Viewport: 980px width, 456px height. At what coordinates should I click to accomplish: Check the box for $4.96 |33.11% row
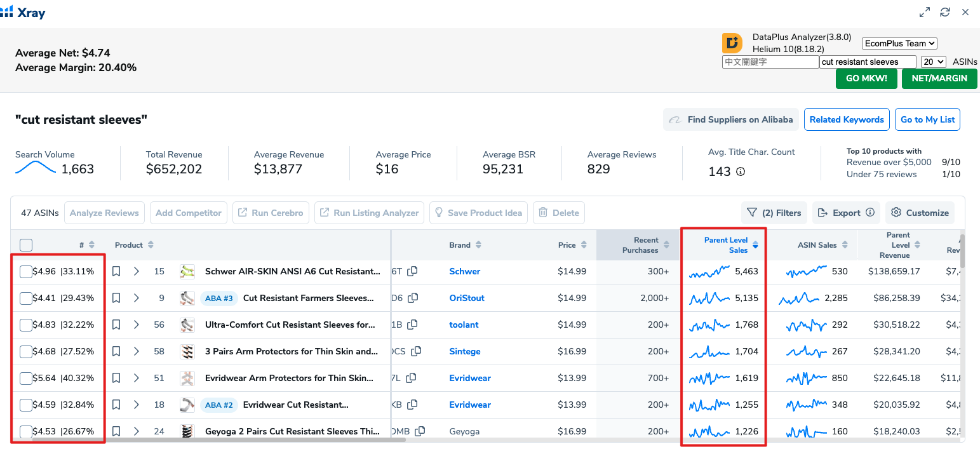coord(26,272)
